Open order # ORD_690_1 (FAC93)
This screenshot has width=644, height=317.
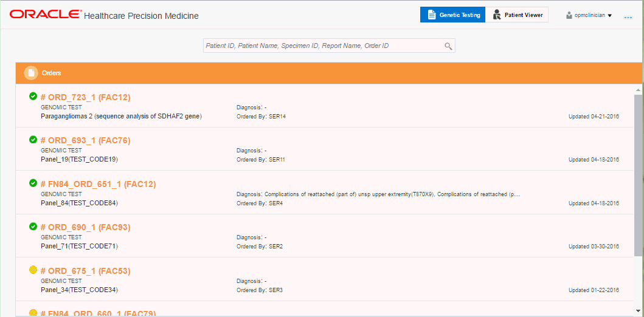coord(85,227)
